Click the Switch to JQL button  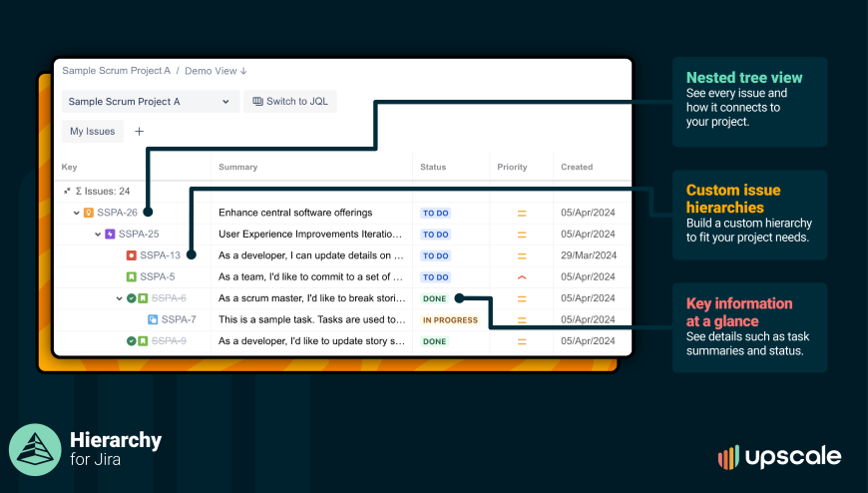[290, 102]
